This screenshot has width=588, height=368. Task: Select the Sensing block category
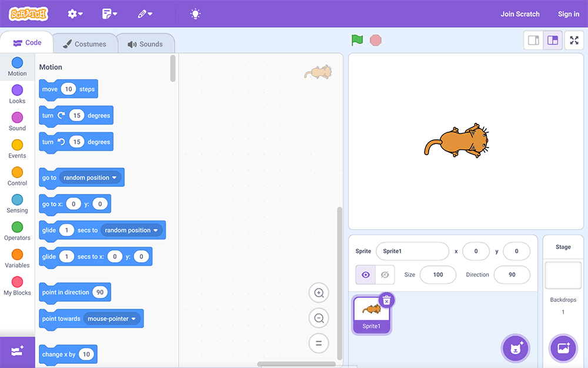[17, 203]
